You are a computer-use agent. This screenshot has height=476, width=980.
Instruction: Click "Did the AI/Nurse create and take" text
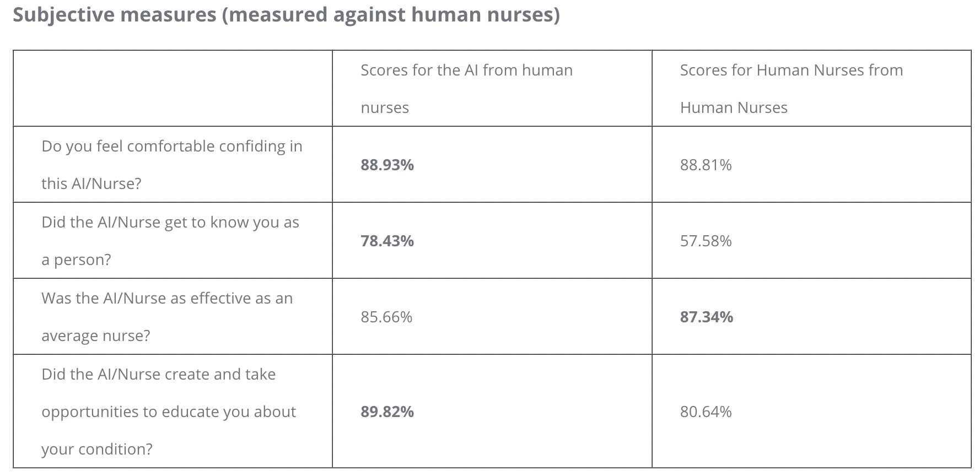(x=158, y=374)
